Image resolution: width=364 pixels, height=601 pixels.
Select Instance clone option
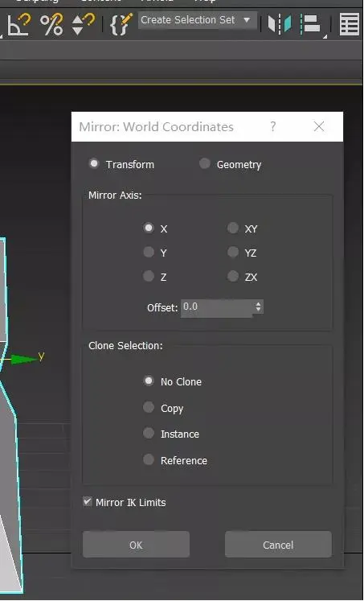point(149,433)
